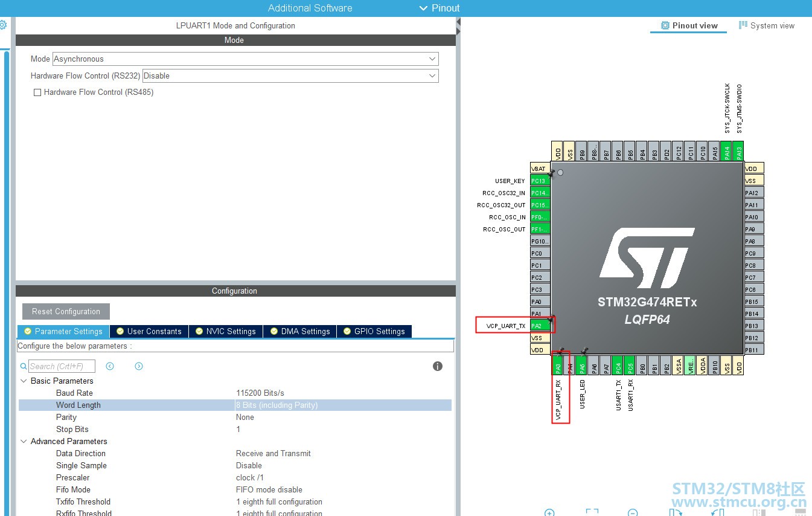Rotate the chip view clockwise
The image size is (812, 516).
[x=676, y=512]
